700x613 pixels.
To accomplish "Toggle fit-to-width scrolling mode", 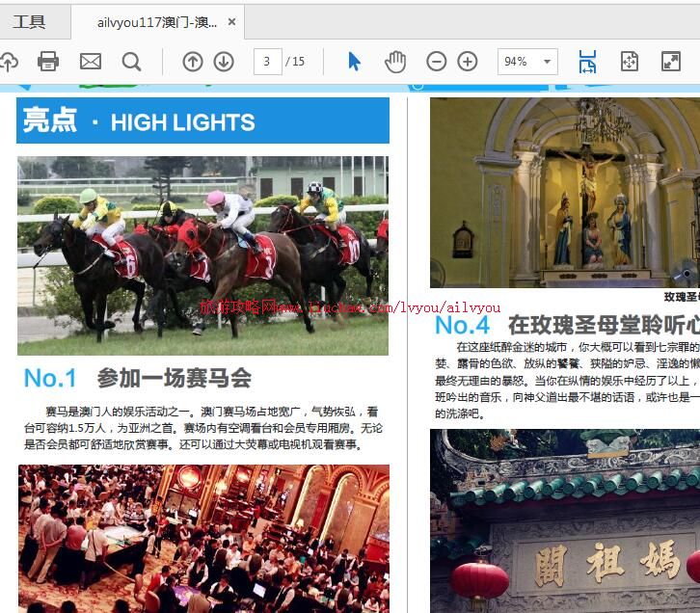I will (587, 62).
